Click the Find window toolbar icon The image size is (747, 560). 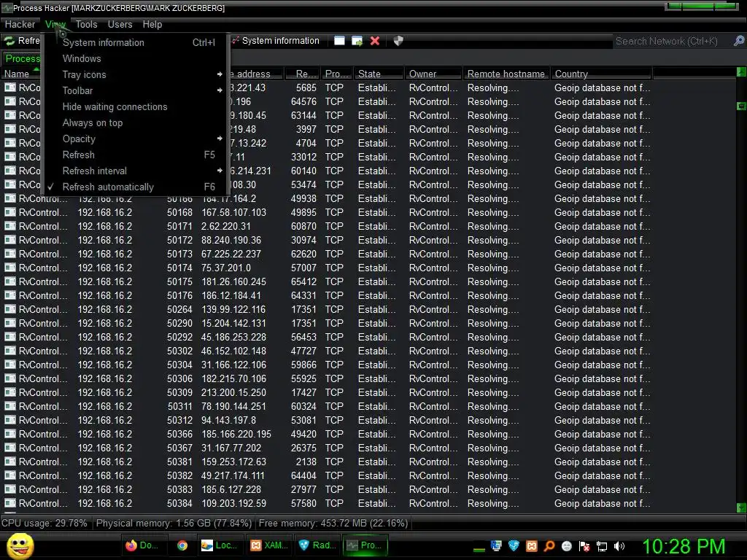tap(339, 41)
